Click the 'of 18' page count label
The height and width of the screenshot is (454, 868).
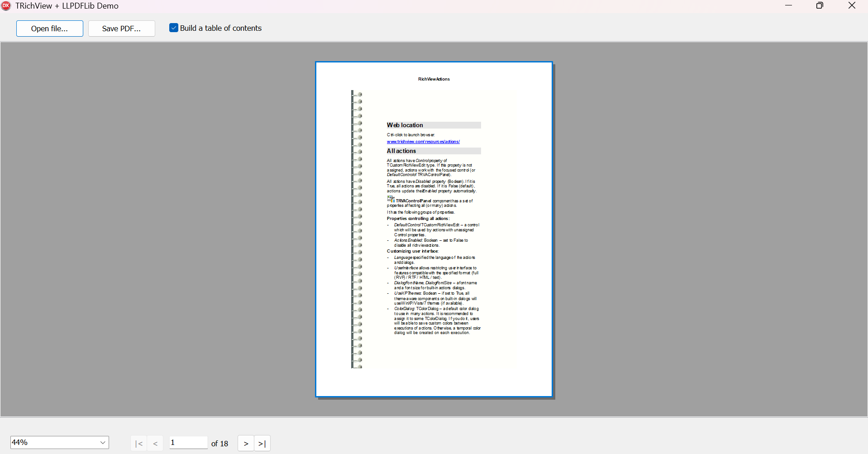tap(219, 444)
